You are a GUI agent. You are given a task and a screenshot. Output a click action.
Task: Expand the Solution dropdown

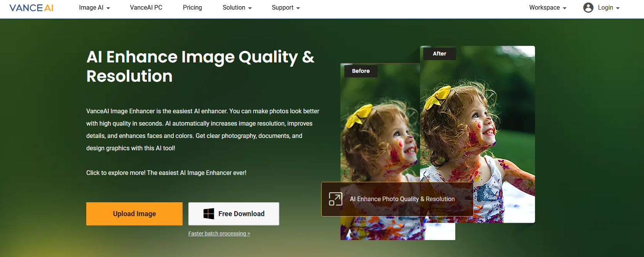tap(237, 8)
